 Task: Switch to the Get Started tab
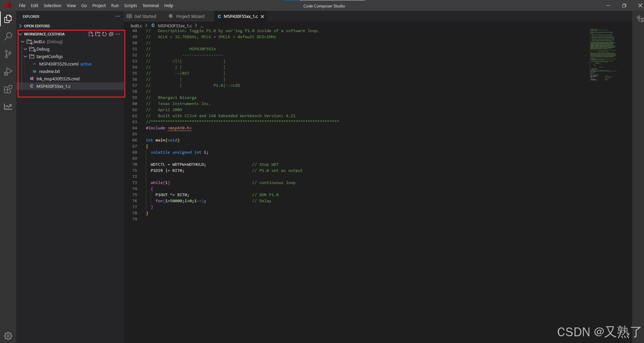click(x=145, y=16)
